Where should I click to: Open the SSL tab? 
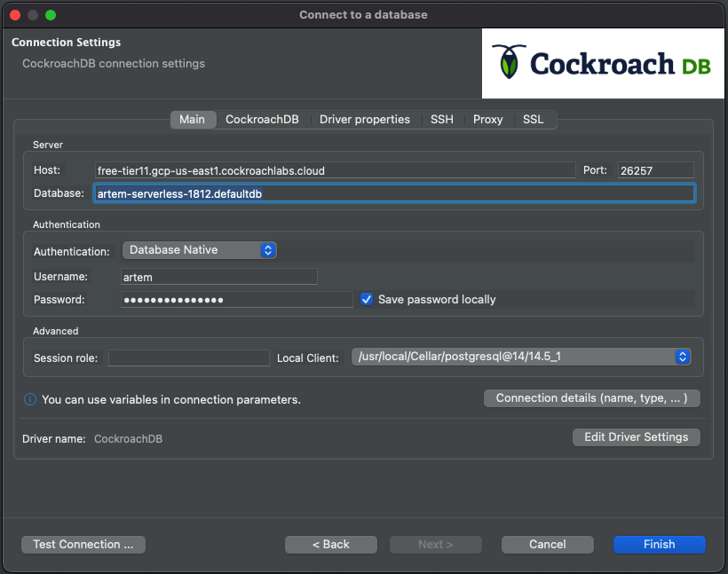[533, 119]
